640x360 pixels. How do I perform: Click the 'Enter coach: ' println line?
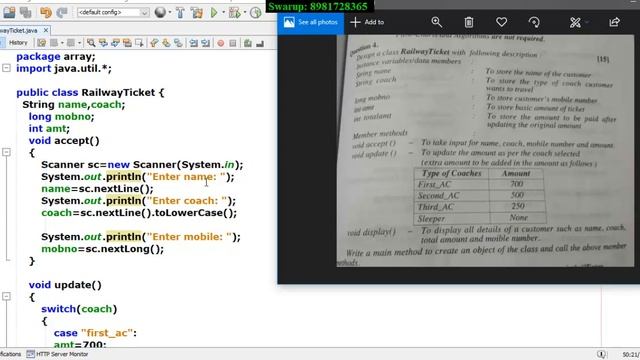tap(138, 201)
